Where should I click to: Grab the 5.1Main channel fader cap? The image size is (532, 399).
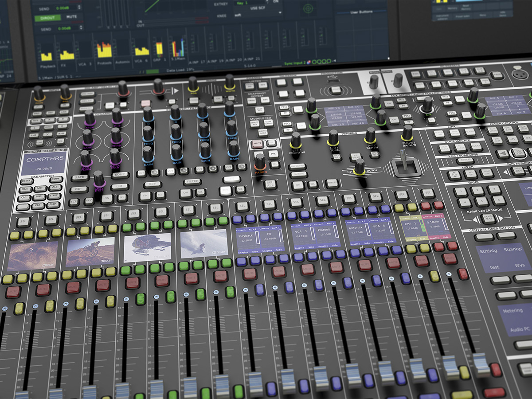[x=482, y=365]
